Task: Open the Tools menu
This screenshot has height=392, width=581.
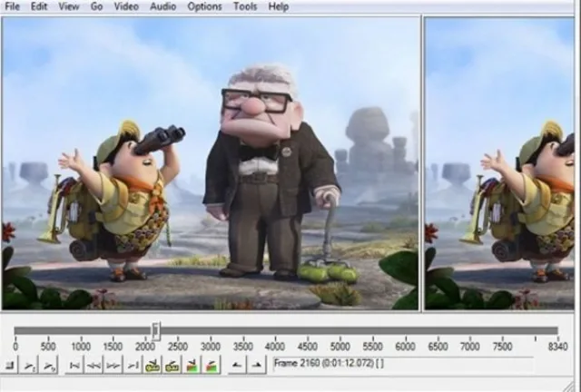Action: click(x=245, y=6)
